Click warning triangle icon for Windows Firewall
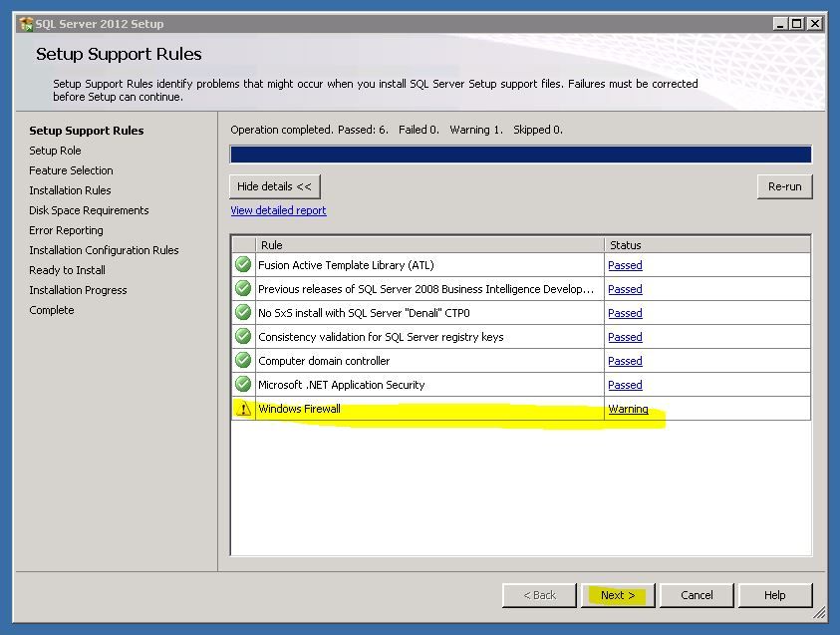 click(243, 409)
